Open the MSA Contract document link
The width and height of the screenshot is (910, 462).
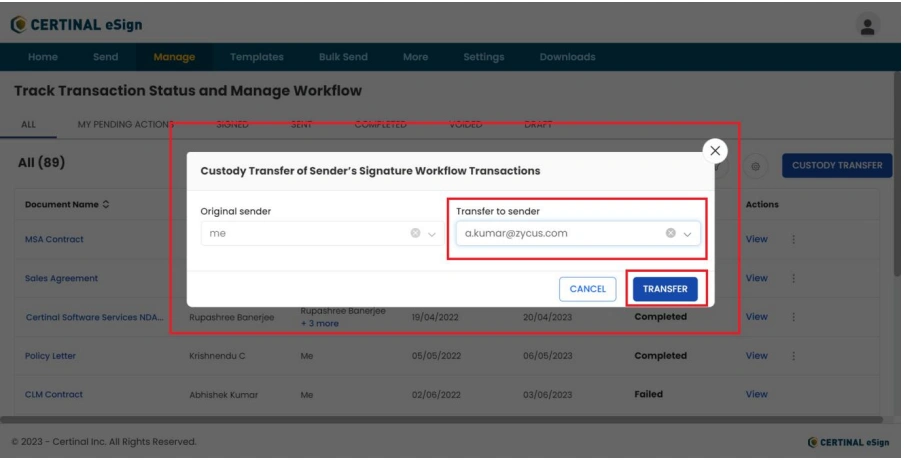point(54,239)
